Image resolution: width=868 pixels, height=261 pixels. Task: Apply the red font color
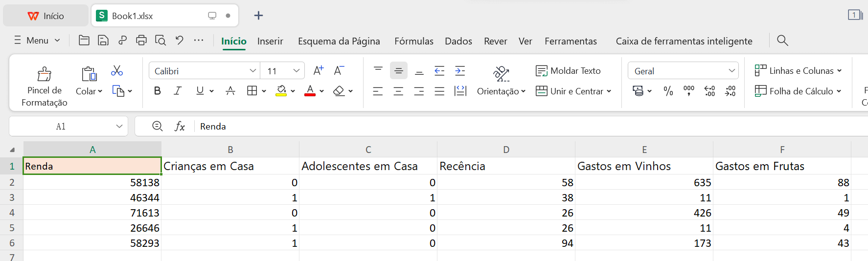click(x=310, y=91)
